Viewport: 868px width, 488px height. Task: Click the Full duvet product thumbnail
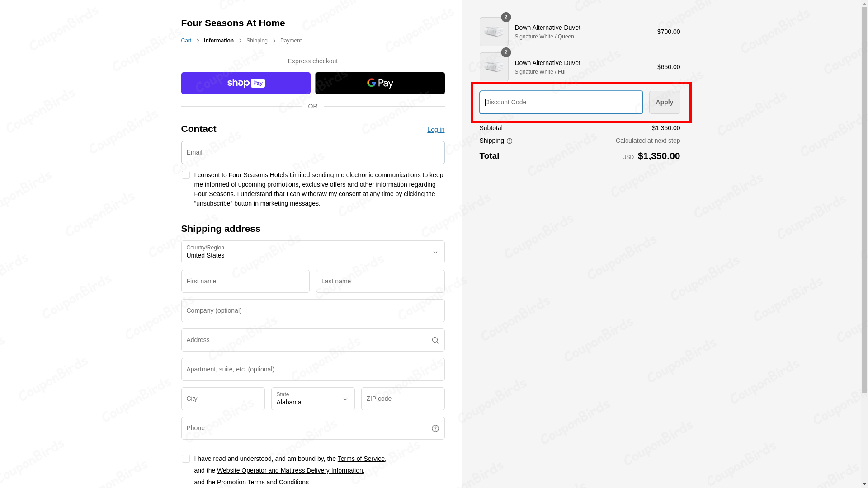[x=494, y=67]
